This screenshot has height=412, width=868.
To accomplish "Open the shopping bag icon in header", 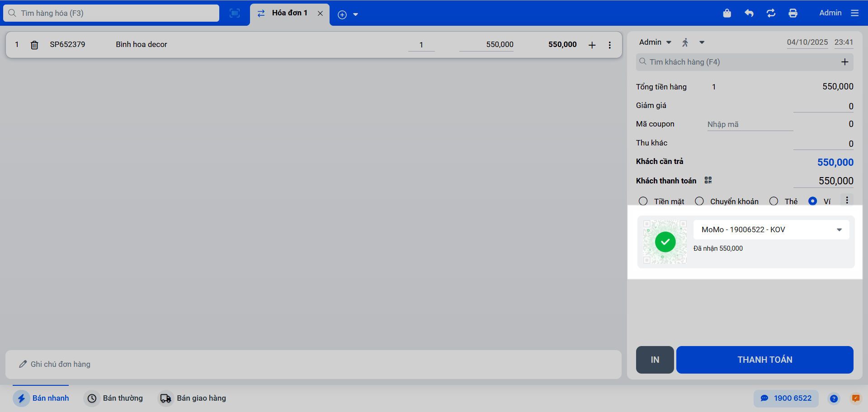I will 727,13.
